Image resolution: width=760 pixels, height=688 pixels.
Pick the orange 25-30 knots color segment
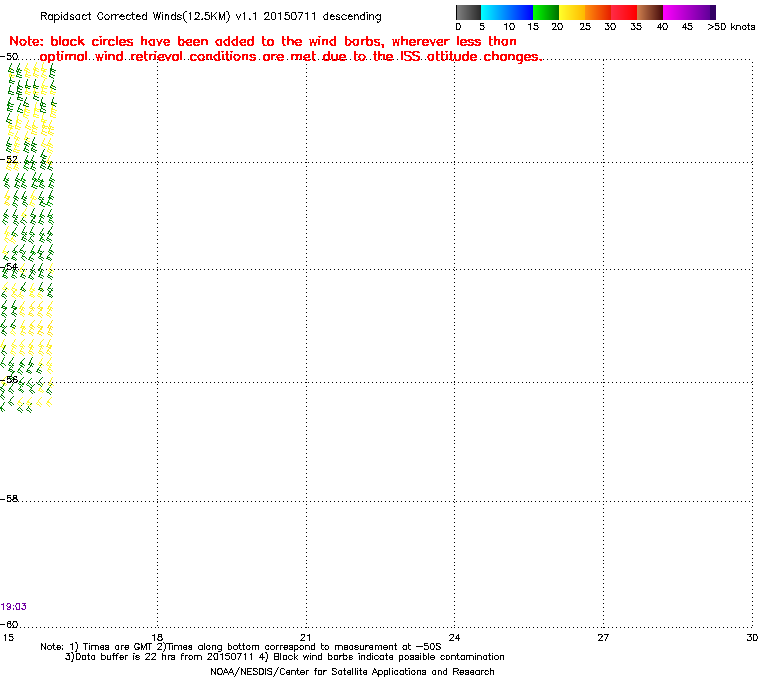tap(598, 12)
